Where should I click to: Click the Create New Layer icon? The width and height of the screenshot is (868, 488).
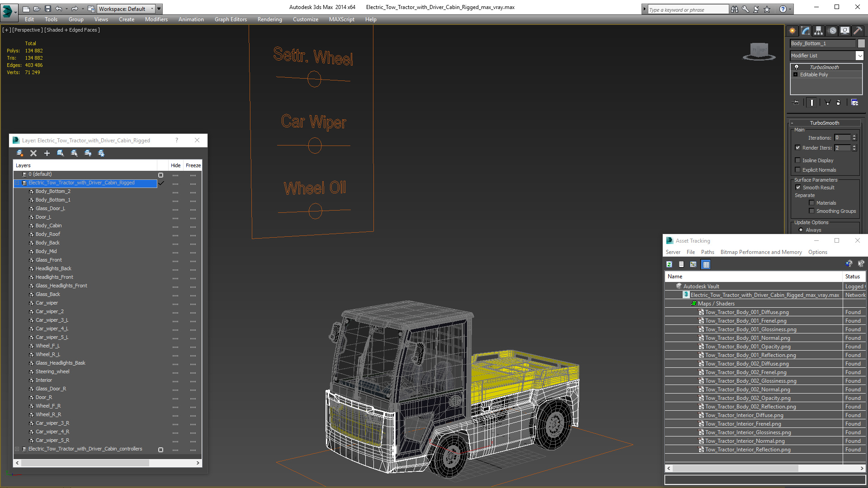pos(20,153)
